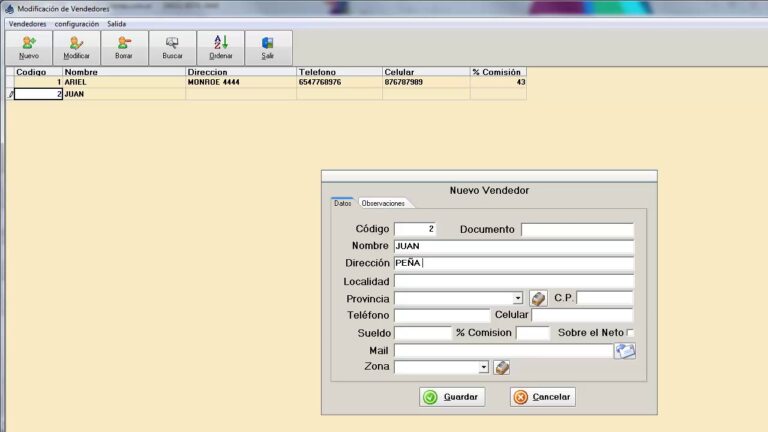Expand the Zona dropdown list
Image resolution: width=768 pixels, height=432 pixels.
(483, 367)
